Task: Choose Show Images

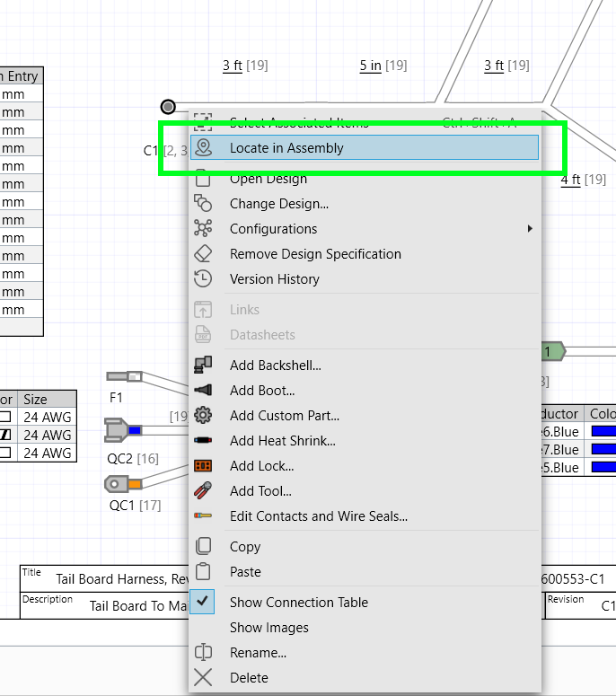Action: point(365,627)
